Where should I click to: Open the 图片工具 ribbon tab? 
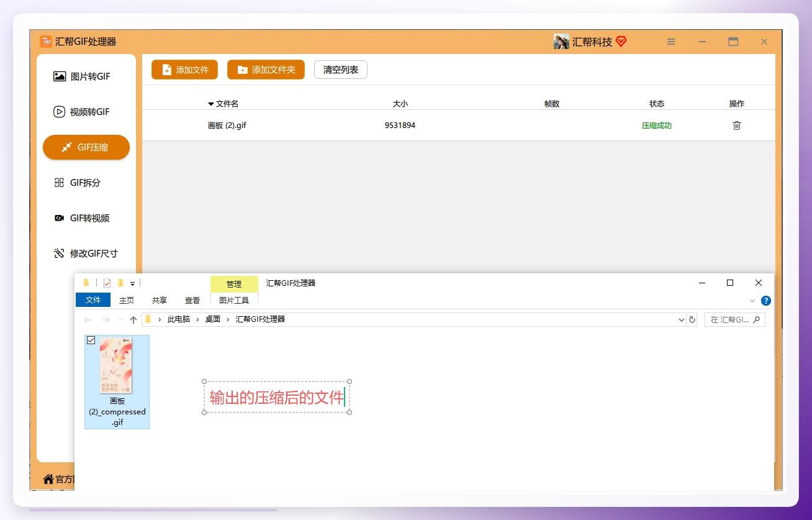pyautogui.click(x=234, y=300)
